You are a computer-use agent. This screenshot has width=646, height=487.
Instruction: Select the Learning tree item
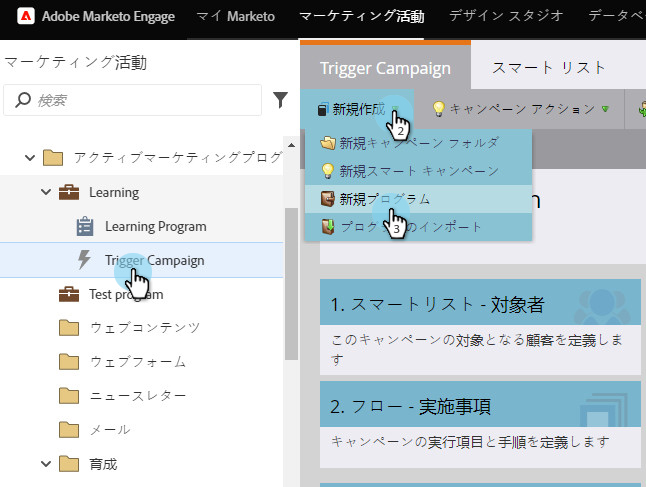114,192
